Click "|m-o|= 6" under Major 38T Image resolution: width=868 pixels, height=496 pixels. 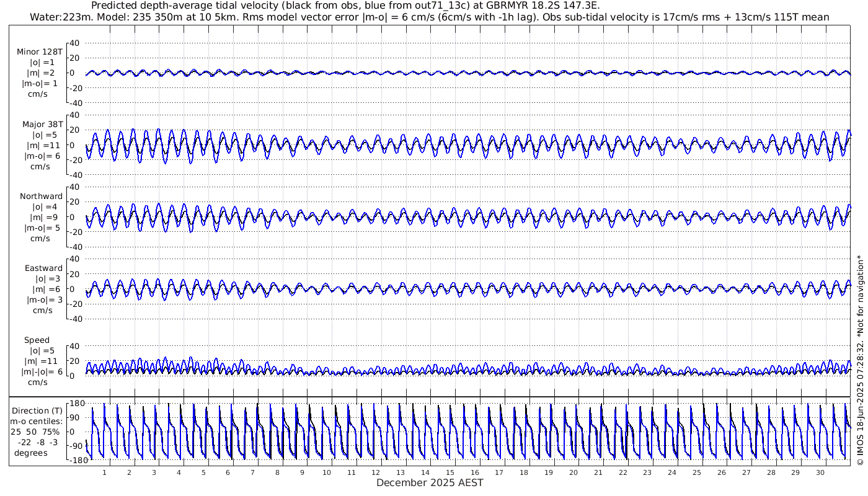tap(42, 156)
